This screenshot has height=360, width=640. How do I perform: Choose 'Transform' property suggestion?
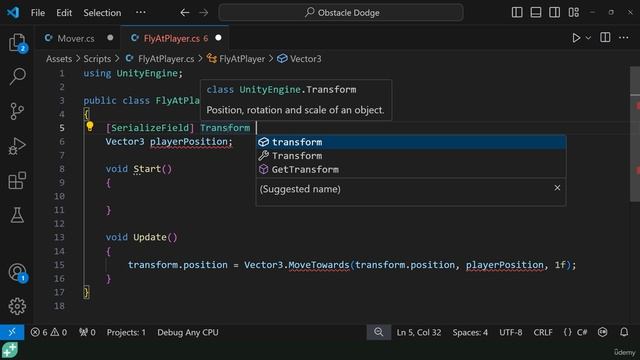pos(411,156)
